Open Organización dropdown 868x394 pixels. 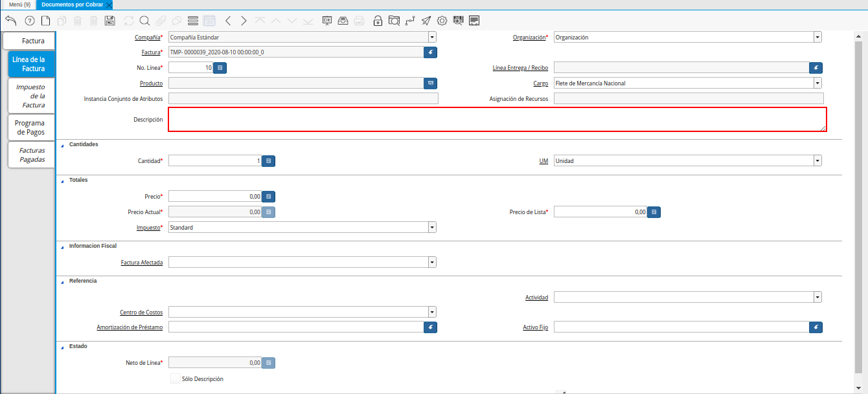tap(817, 38)
